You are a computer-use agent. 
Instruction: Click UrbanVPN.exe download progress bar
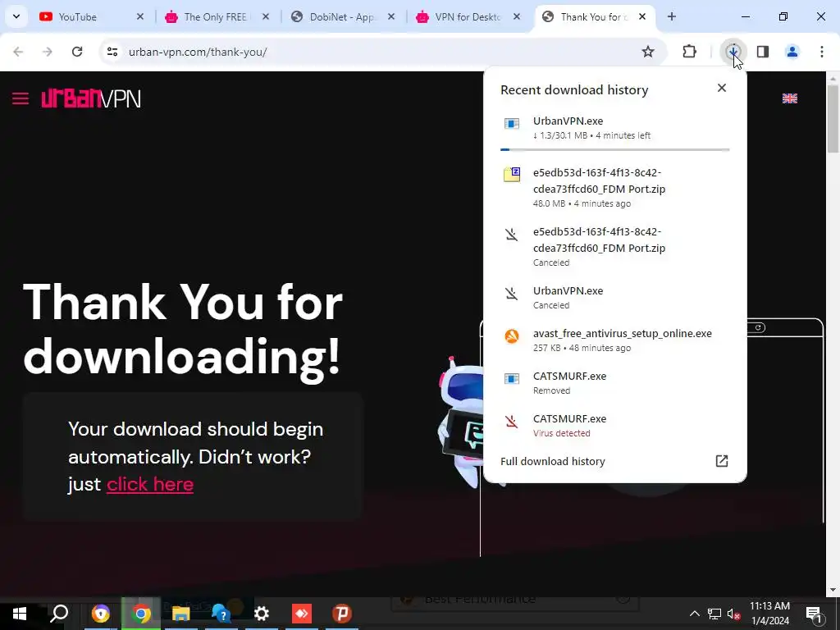click(x=615, y=149)
